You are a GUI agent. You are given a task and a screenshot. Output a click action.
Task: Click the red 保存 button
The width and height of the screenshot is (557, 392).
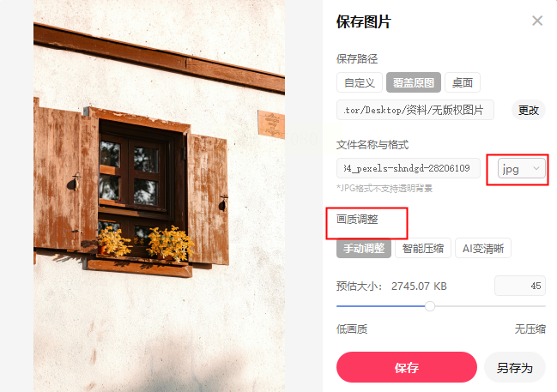[x=407, y=367]
